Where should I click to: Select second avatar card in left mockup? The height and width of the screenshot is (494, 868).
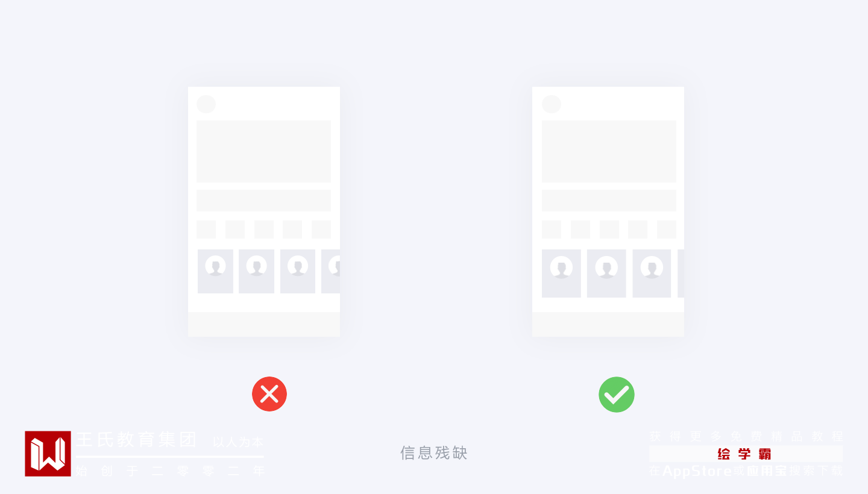click(x=256, y=271)
